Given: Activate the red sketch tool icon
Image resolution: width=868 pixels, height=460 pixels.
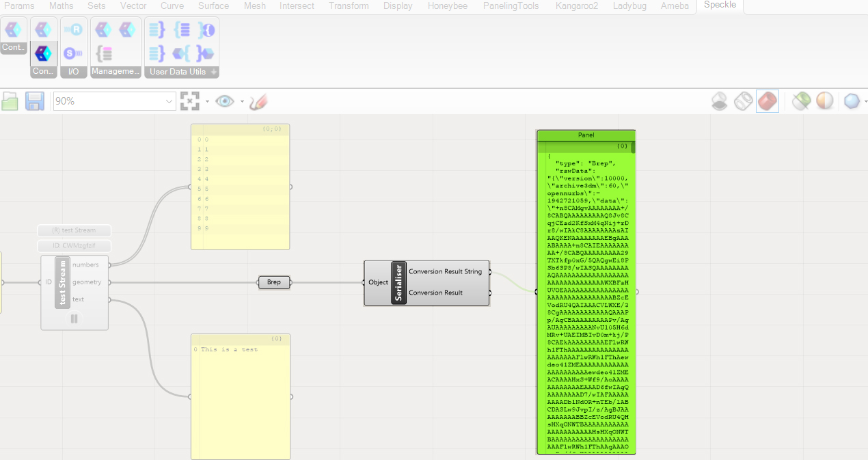Looking at the screenshot, I should coord(260,100).
